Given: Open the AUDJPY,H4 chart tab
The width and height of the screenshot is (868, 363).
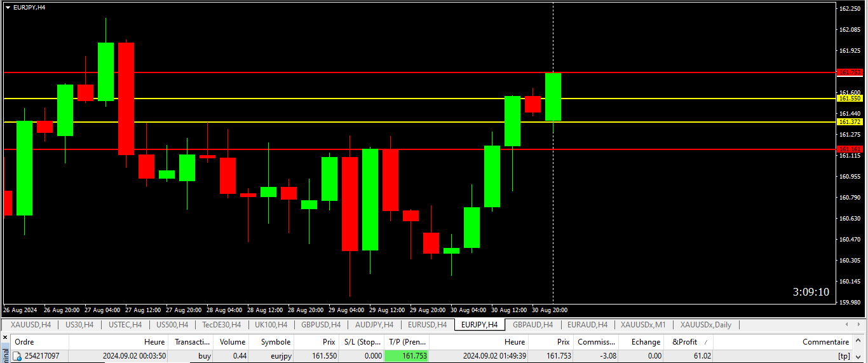Looking at the screenshot, I should pyautogui.click(x=374, y=325).
